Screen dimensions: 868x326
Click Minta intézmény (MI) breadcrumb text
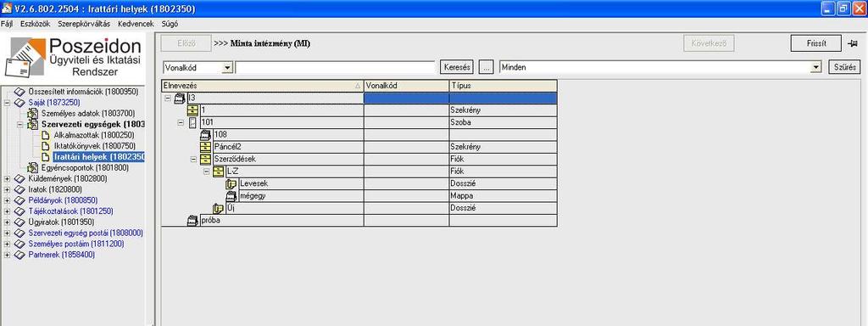270,44
